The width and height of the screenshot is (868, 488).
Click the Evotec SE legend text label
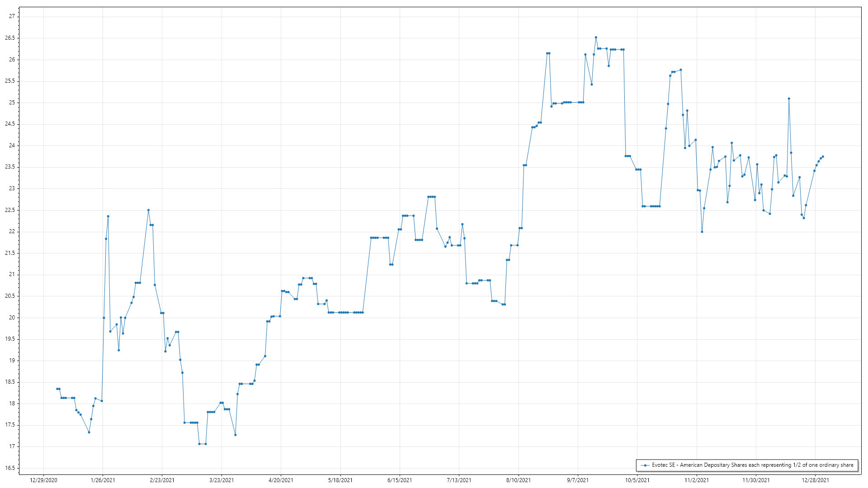[x=752, y=465]
